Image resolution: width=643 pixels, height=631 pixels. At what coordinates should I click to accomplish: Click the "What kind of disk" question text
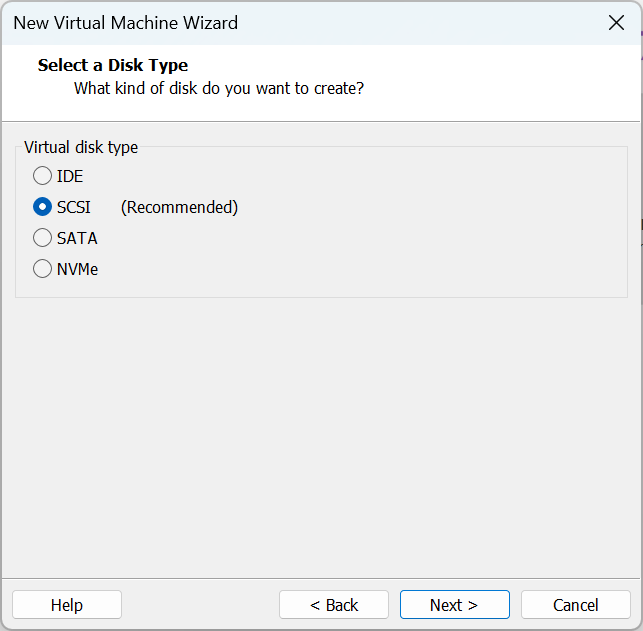point(219,88)
